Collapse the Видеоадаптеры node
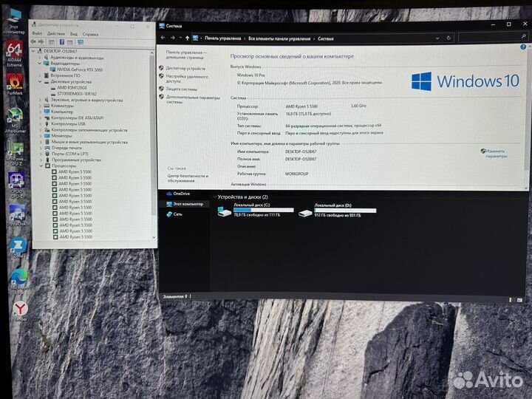This screenshot has height=399, width=532. click(x=40, y=64)
